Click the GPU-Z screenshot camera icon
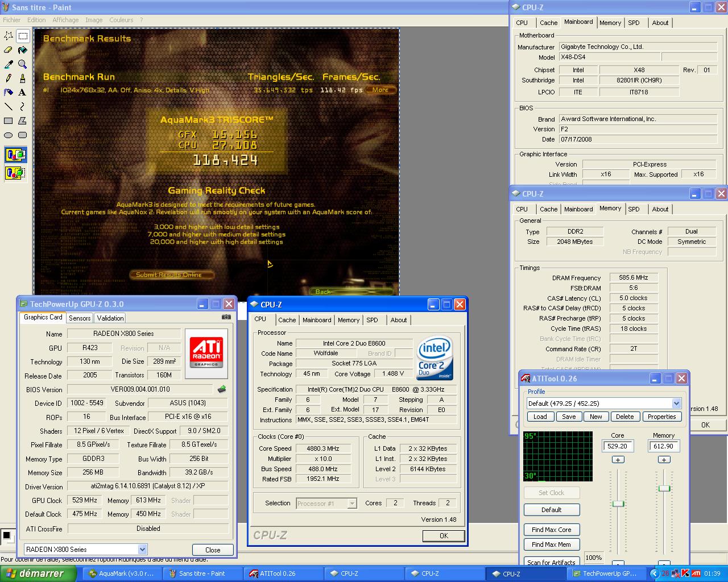 pos(226,317)
